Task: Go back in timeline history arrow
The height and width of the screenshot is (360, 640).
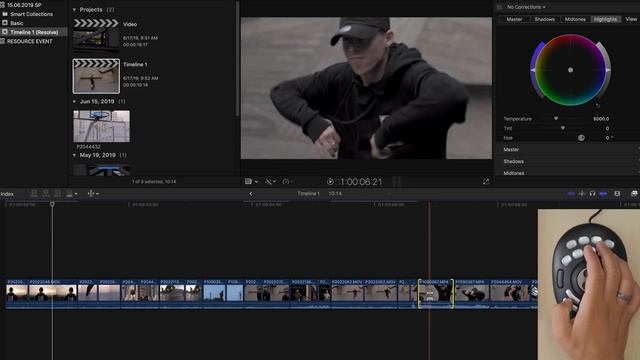Action: click(x=251, y=194)
